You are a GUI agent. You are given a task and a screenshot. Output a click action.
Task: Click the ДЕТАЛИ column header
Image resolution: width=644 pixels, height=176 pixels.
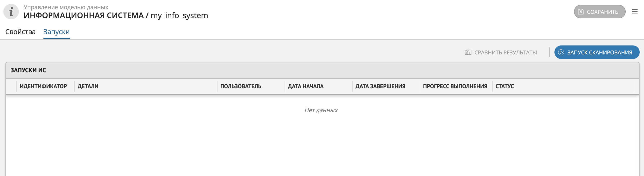point(88,86)
